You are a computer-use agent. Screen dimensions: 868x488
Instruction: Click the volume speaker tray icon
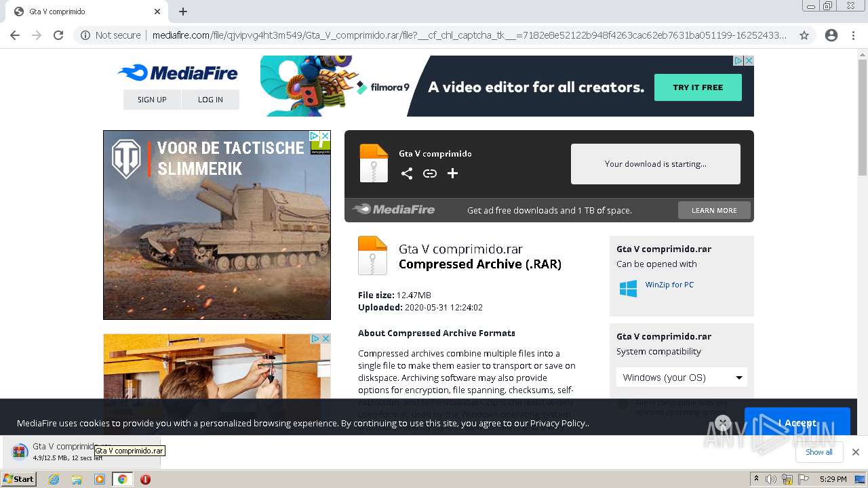[771, 479]
